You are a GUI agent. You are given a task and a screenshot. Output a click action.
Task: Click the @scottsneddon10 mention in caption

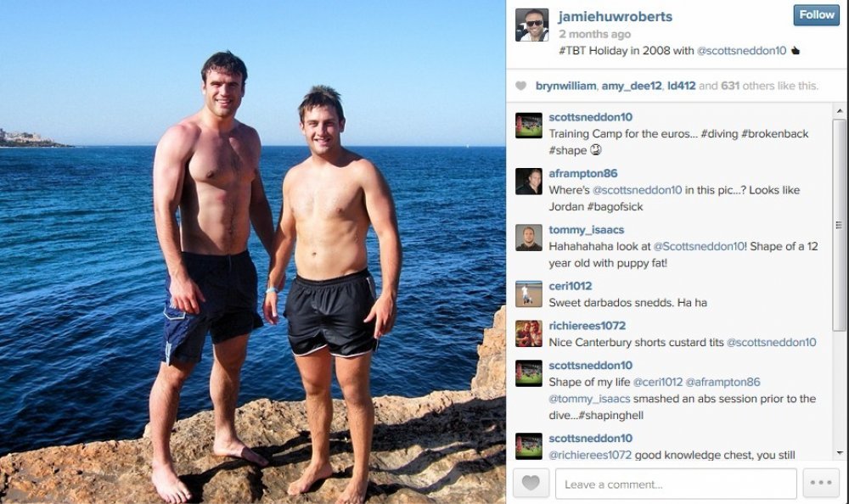(x=741, y=51)
